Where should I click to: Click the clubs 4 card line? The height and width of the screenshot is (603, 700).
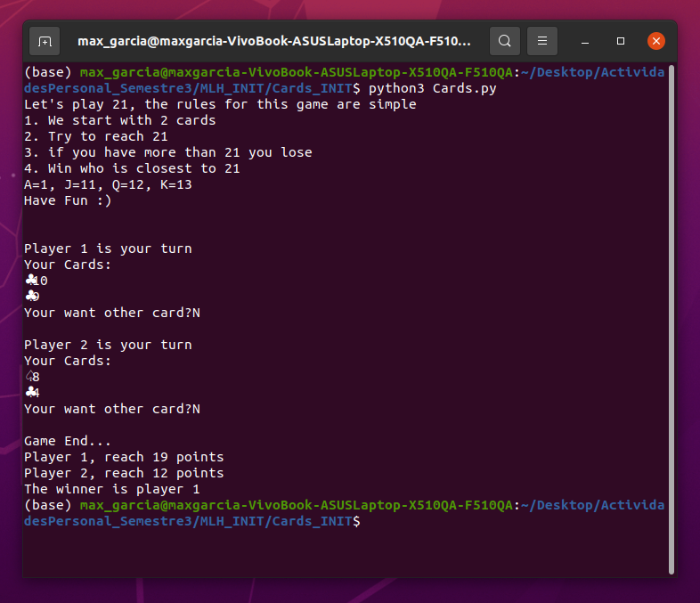[32, 393]
